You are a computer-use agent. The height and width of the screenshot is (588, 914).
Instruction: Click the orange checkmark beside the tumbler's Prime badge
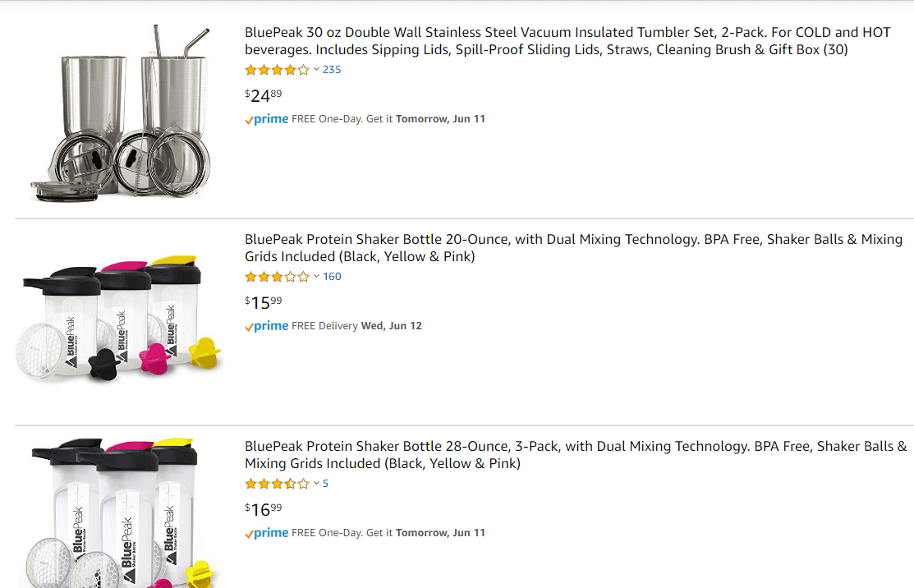(248, 119)
